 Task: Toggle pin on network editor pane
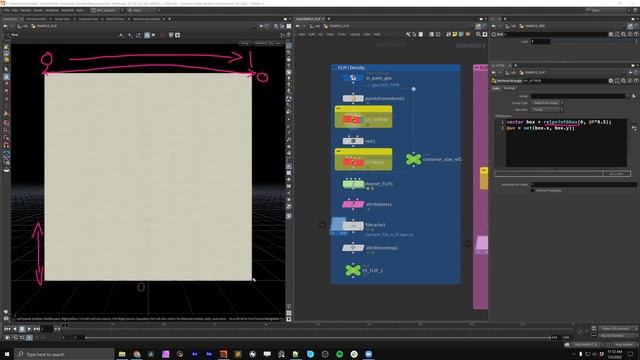point(478,26)
